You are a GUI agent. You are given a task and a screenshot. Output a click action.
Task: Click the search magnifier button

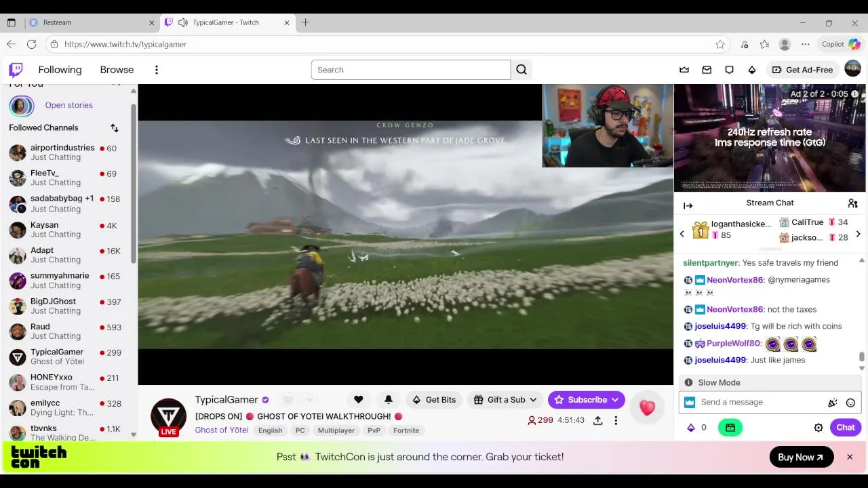click(521, 70)
